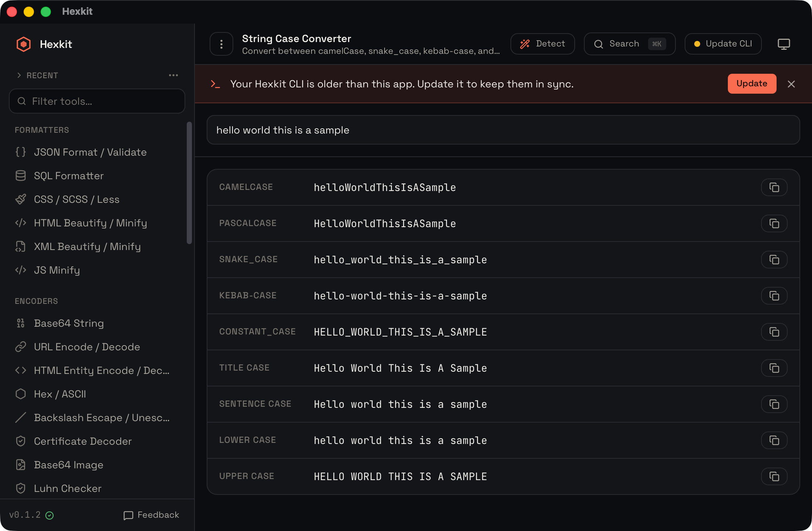Select the hello_world_this_is_a_sample output
This screenshot has width=812, height=531.
tap(400, 260)
